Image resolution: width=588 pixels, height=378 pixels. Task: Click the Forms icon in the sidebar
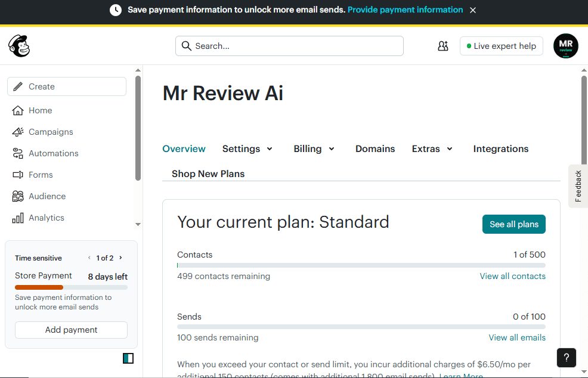pos(18,175)
